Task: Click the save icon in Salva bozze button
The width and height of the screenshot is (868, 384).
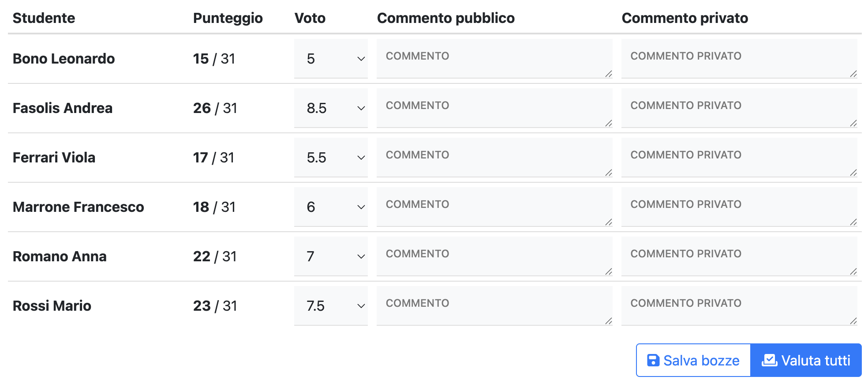Action: [654, 360]
